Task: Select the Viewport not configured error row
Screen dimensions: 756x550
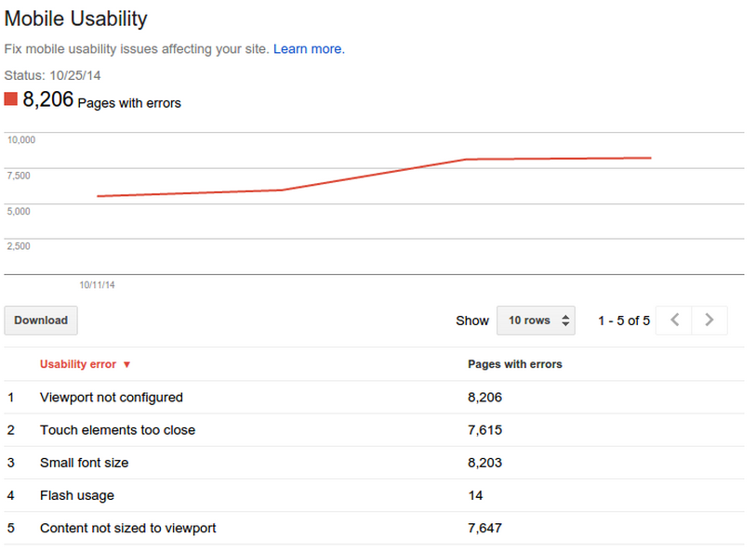Action: (111, 397)
